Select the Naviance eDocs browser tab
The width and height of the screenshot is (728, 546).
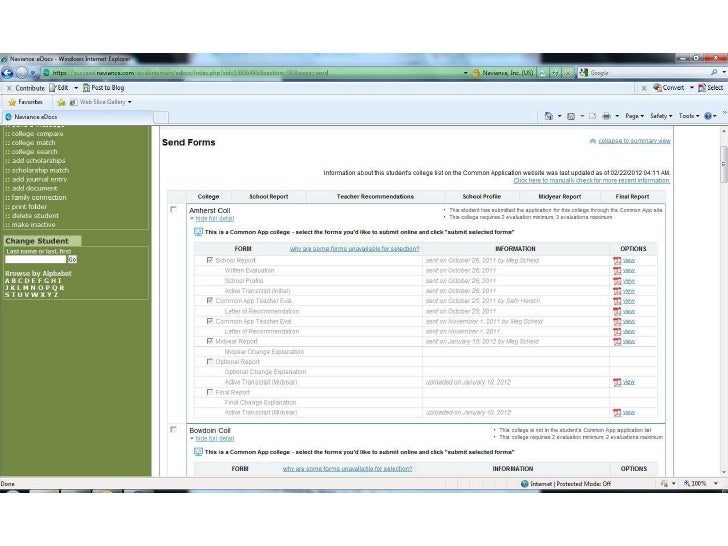click(x=77, y=117)
